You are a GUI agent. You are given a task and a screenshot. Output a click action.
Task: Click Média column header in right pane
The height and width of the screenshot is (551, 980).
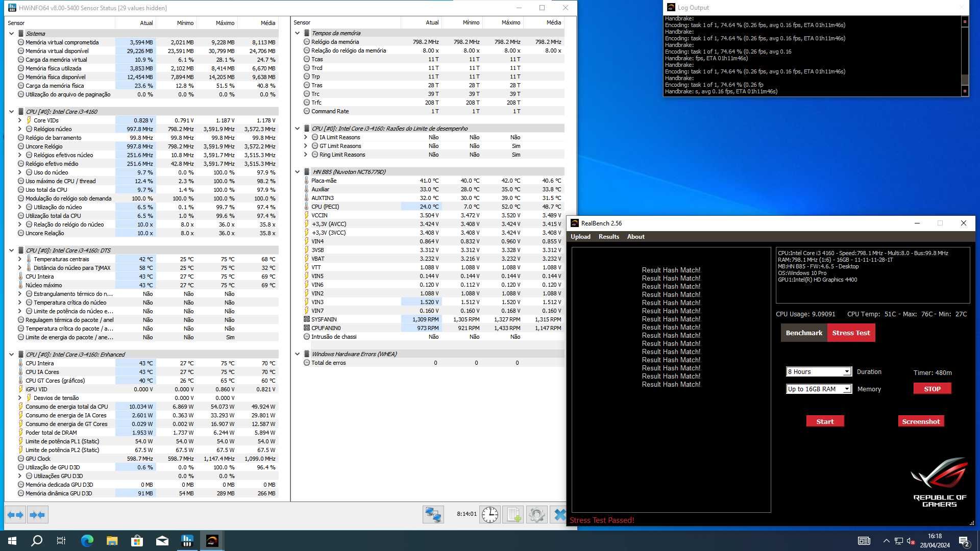pos(544,23)
